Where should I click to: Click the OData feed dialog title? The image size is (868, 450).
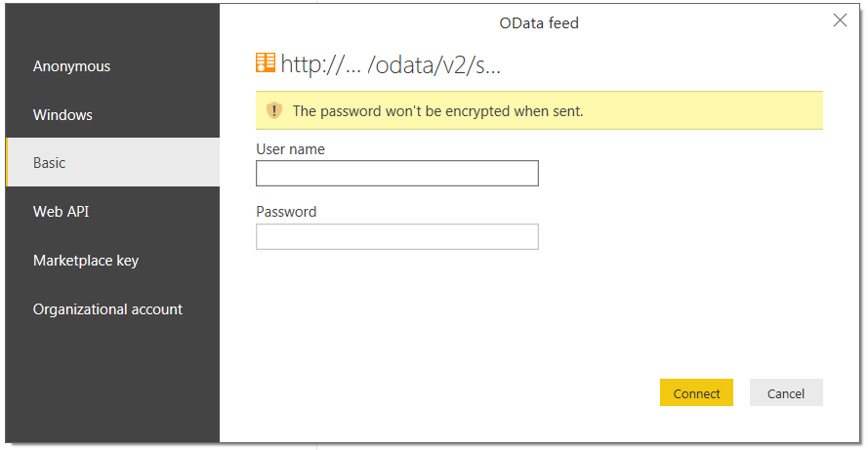(539, 22)
